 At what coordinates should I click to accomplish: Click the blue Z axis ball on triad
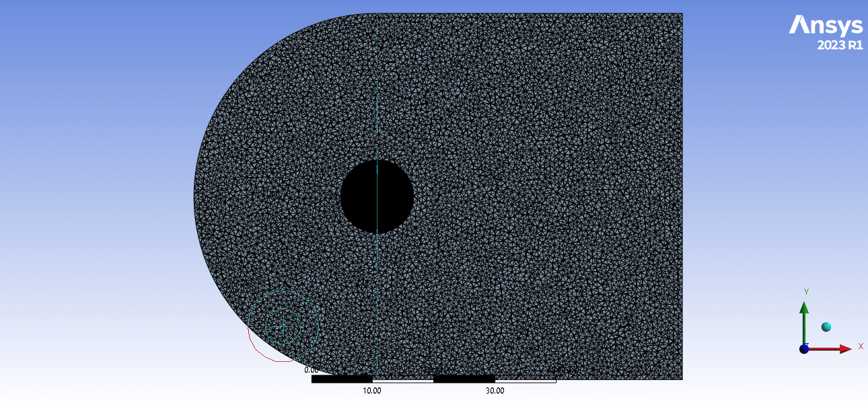804,348
